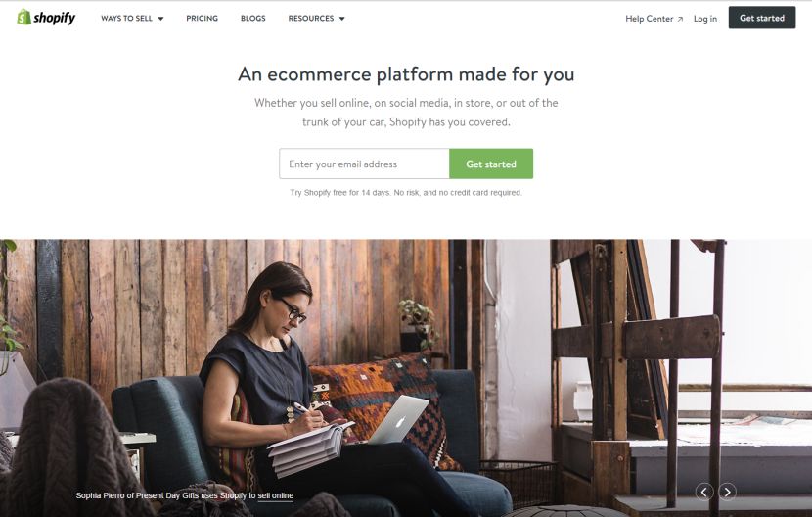Click the Sophia Pierro photo caption text
The image size is (812, 517).
point(184,495)
